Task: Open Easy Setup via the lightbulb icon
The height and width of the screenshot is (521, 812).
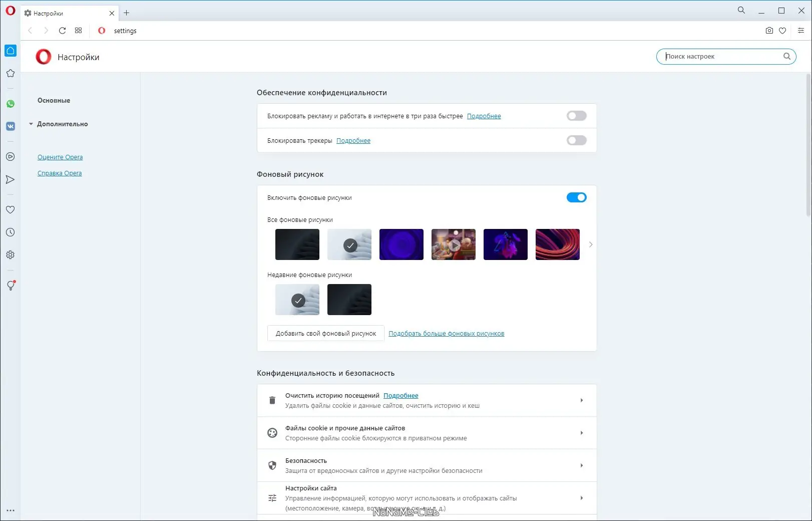Action: (11, 286)
